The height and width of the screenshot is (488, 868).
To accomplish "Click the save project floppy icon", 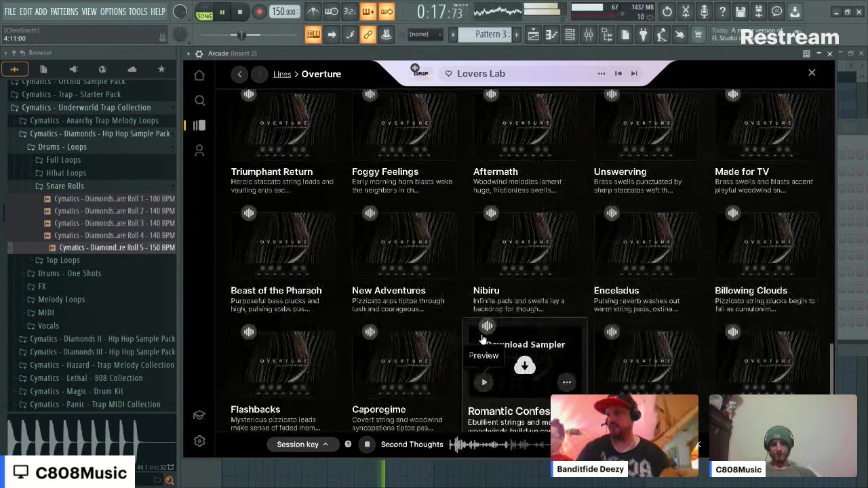I will pos(741,12).
